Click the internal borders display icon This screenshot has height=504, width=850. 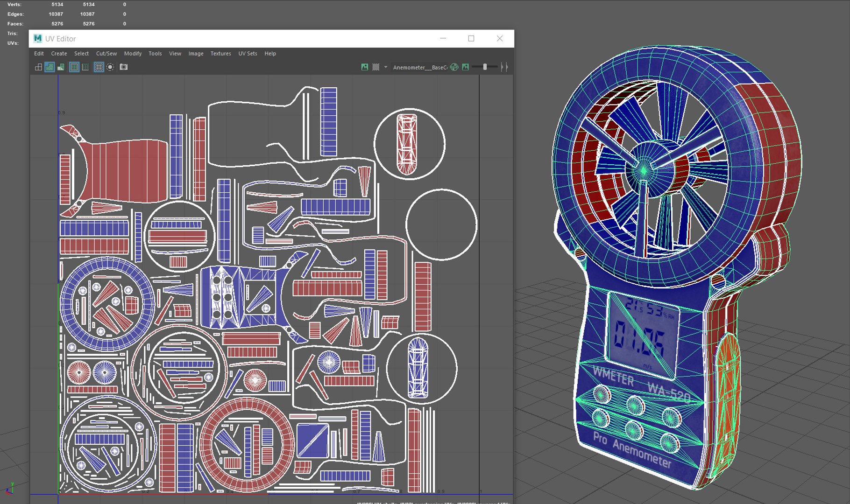(85, 67)
